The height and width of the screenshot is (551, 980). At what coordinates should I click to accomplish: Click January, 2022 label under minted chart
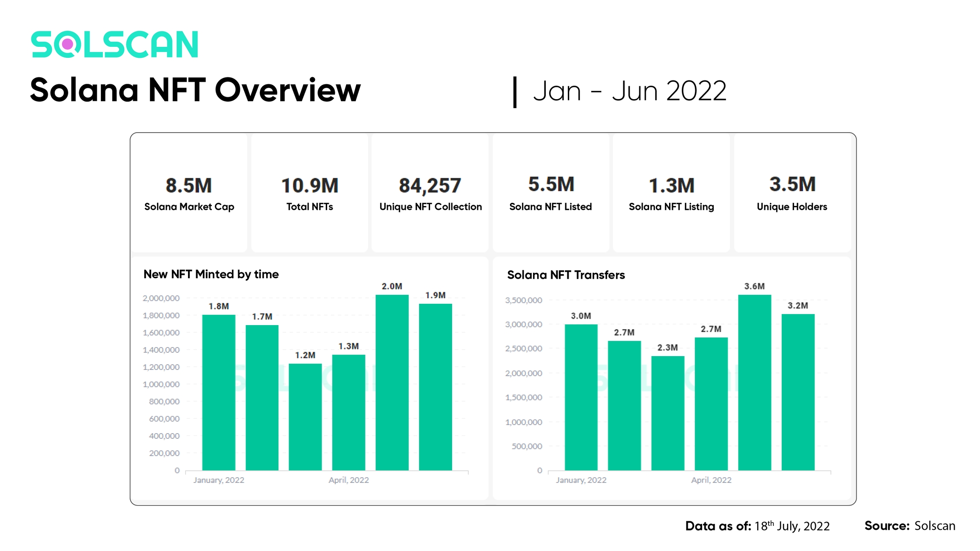click(219, 480)
